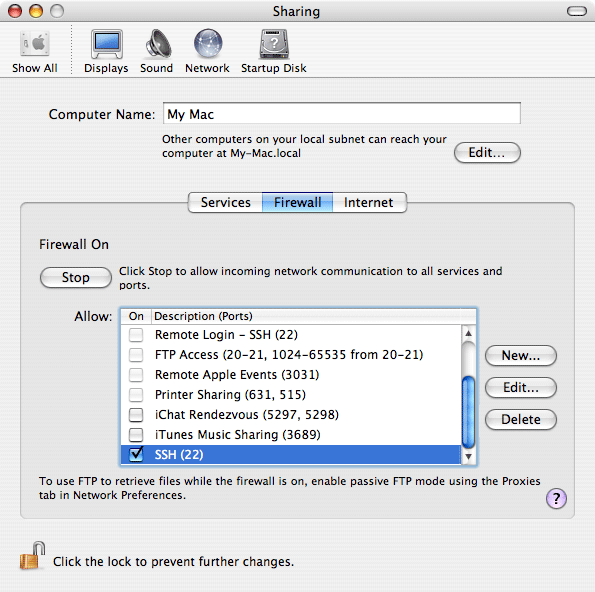Click the list scroll up arrow
The image size is (595, 592).
coord(468,334)
